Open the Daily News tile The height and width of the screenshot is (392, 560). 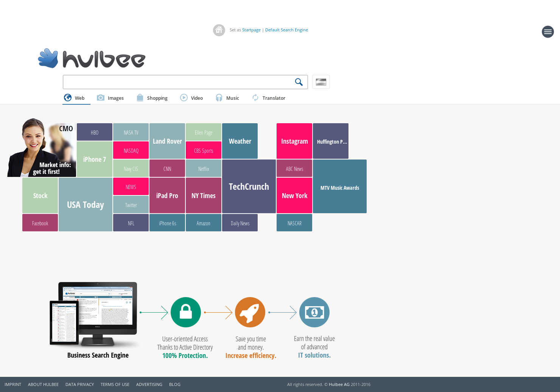pos(240,223)
